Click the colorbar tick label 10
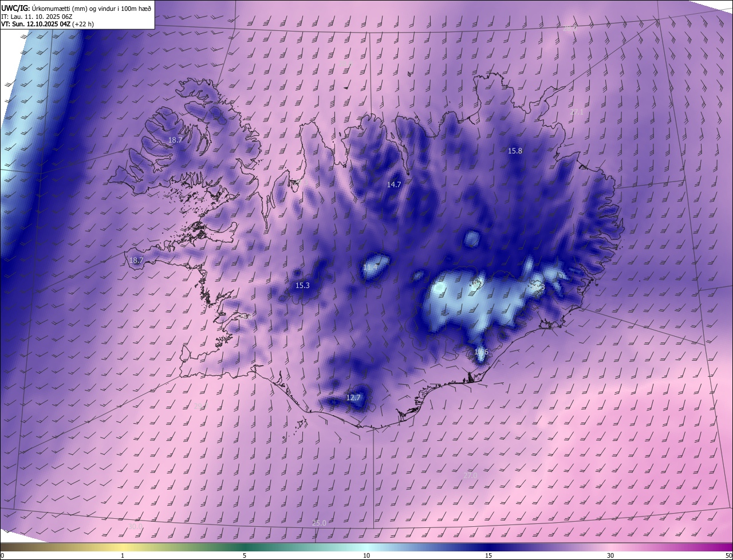Image resolution: width=733 pixels, height=560 pixels. (x=366, y=555)
